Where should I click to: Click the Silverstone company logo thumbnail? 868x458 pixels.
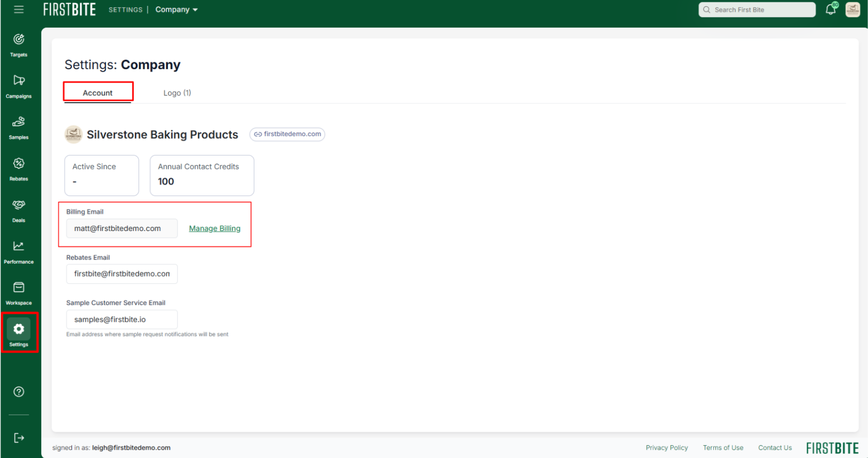tap(73, 135)
